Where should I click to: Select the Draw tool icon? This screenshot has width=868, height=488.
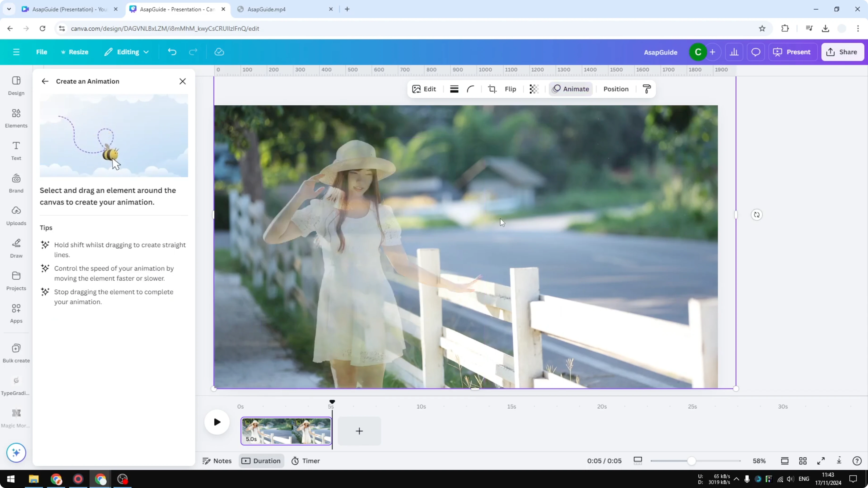click(x=16, y=248)
